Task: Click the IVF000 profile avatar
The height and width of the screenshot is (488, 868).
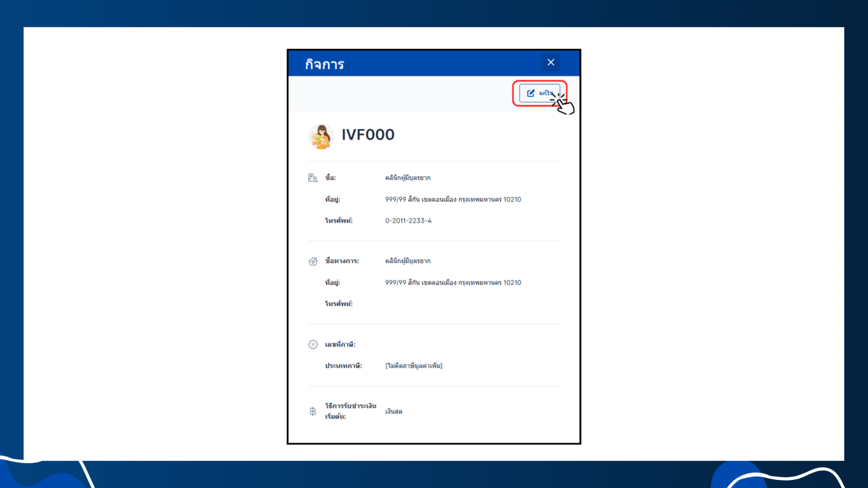Action: (x=321, y=136)
